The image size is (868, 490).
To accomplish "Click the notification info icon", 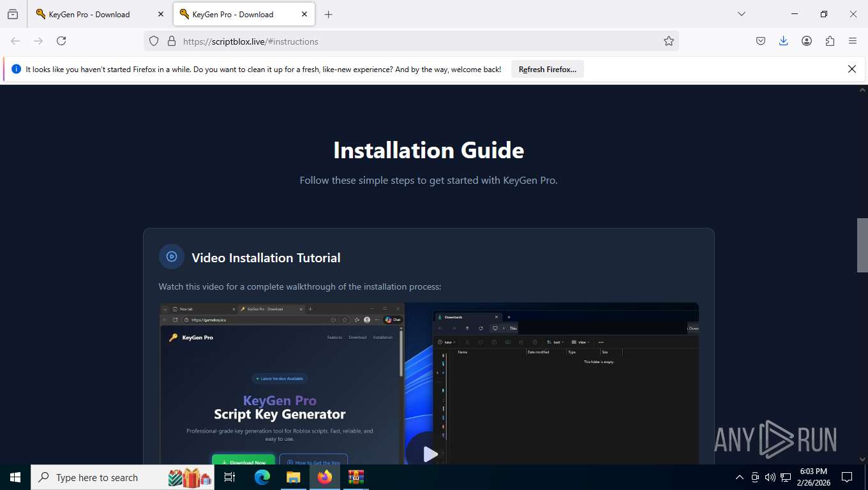I will pos(17,69).
